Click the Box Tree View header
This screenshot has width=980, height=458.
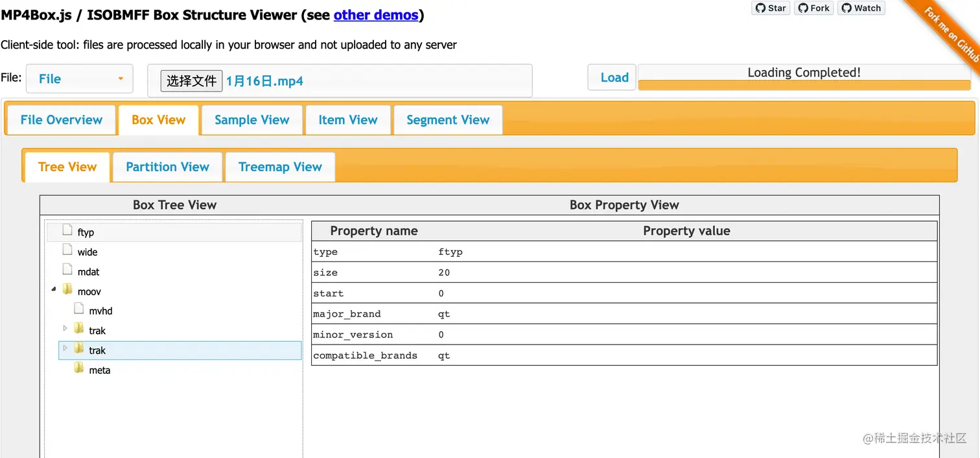[174, 205]
